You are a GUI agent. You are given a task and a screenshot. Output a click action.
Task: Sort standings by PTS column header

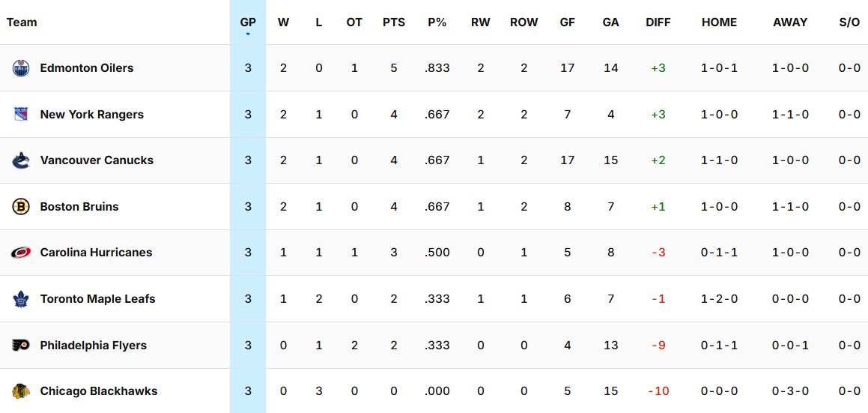point(394,22)
